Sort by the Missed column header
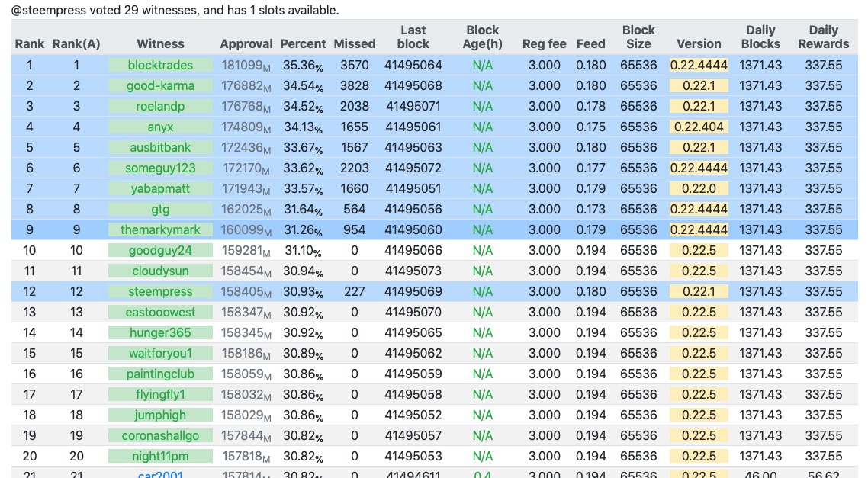The height and width of the screenshot is (478, 868). pos(354,44)
